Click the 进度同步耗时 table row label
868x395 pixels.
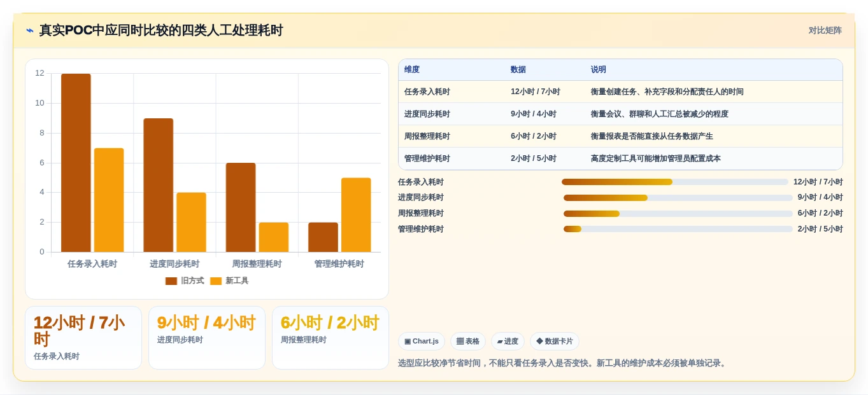[427, 114]
